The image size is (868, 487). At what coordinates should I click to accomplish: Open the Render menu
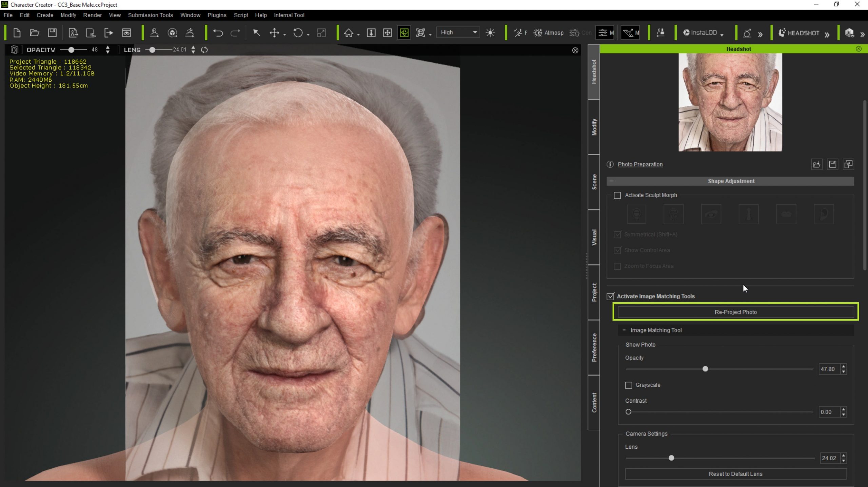pos(92,15)
